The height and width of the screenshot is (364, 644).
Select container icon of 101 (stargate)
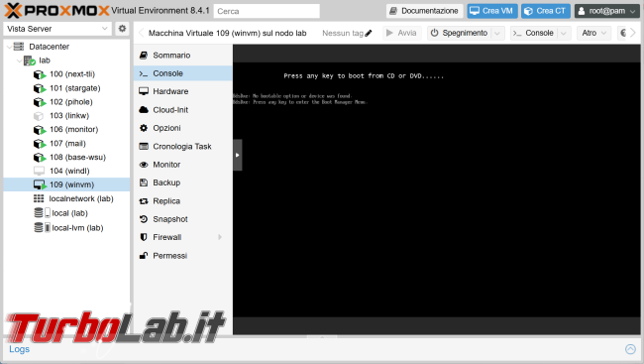[x=40, y=88]
